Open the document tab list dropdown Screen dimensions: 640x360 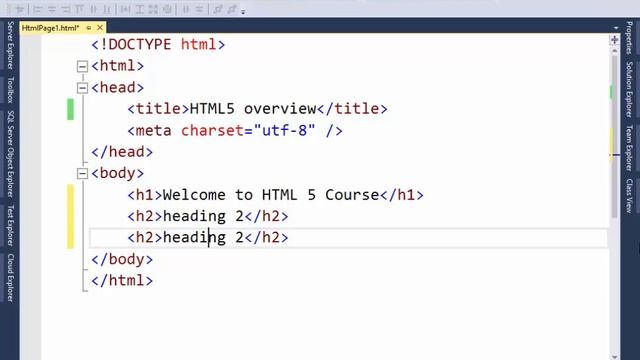click(x=616, y=28)
